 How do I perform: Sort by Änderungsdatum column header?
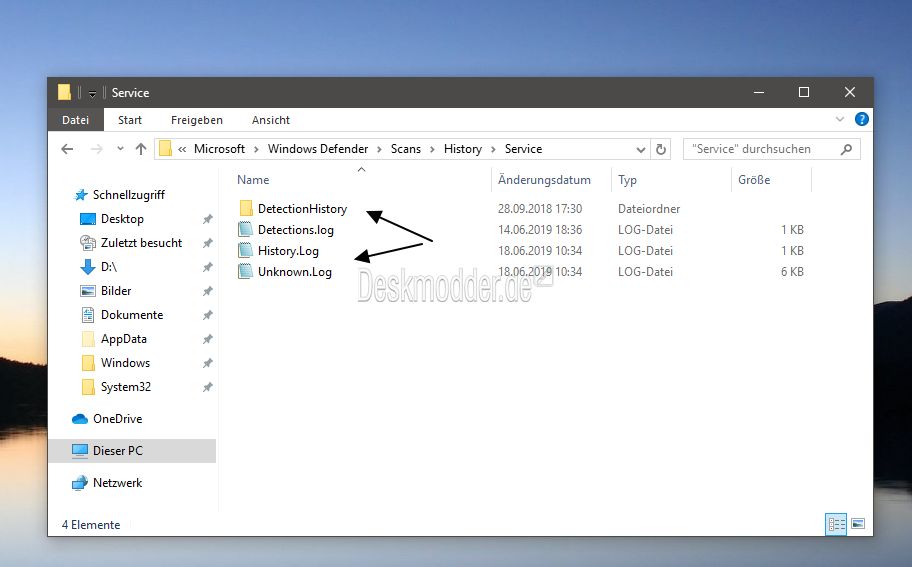pos(544,180)
